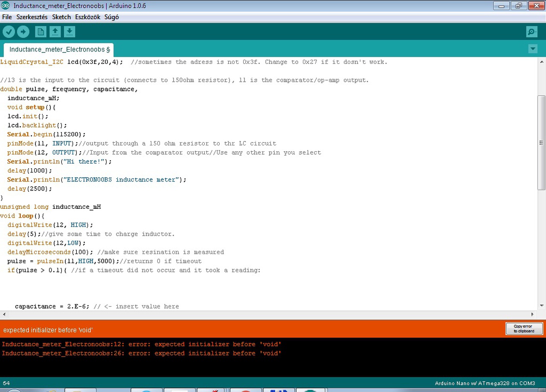The image size is (546, 392).
Task: Click the 'digitalWrite(12, HIGH);' line
Action: (x=50, y=225)
